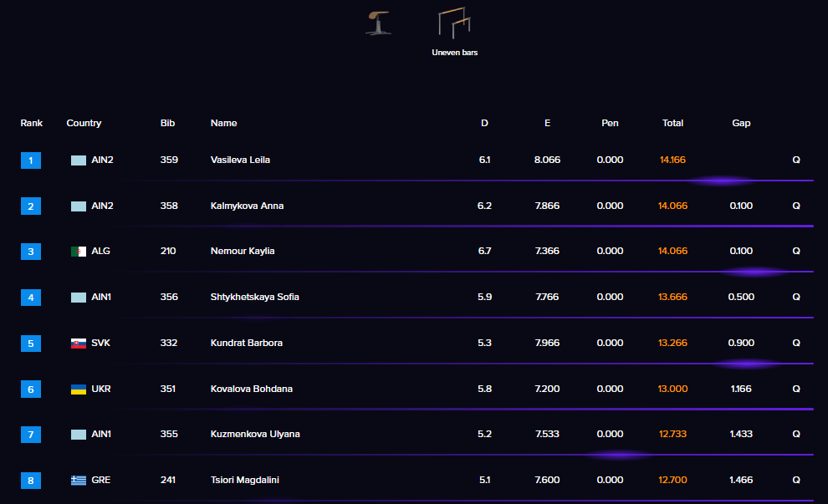Screen dimensions: 828x504
Task: Click the AIN2 flag beside Vasileva Leila
Action: [x=79, y=160]
